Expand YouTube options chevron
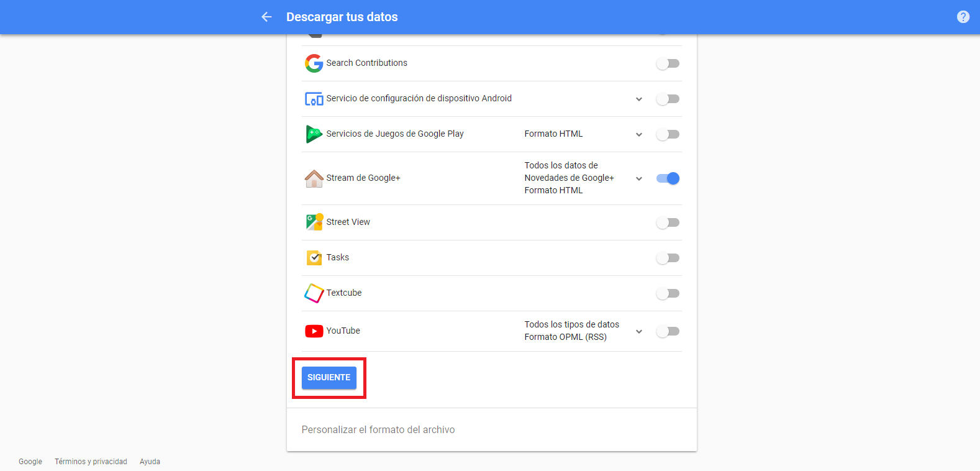This screenshot has height=471, width=980. [639, 332]
